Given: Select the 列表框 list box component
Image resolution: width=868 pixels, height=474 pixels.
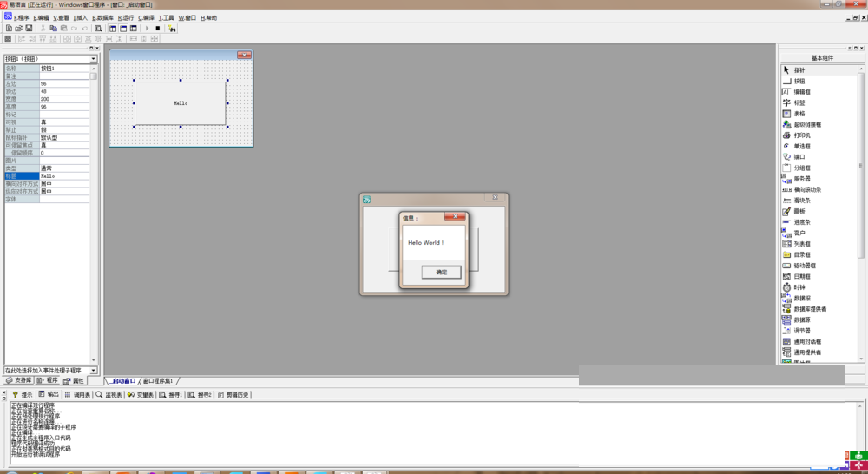Looking at the screenshot, I should point(820,244).
